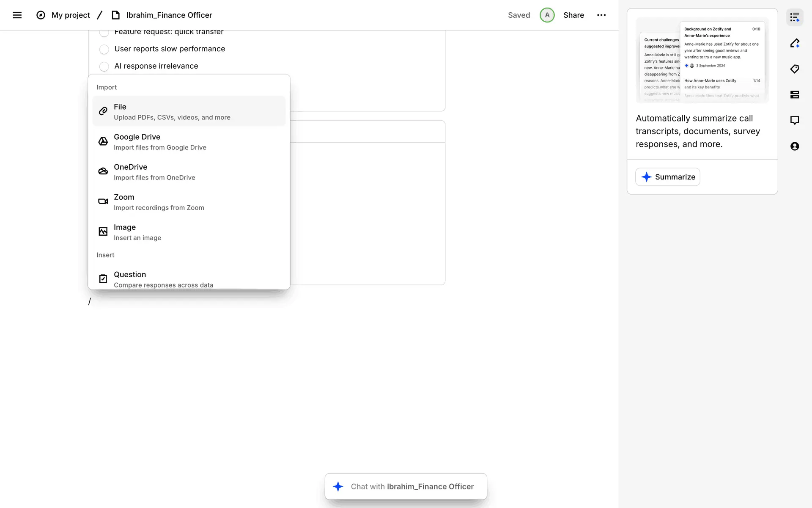
Task: Click the user avatar A
Action: coord(547,15)
